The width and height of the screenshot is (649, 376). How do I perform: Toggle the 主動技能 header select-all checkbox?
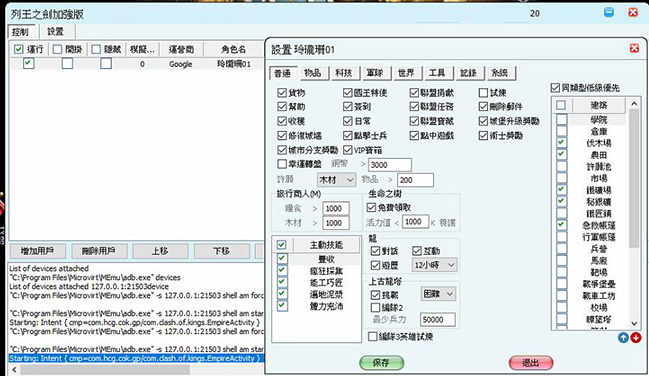coord(281,245)
